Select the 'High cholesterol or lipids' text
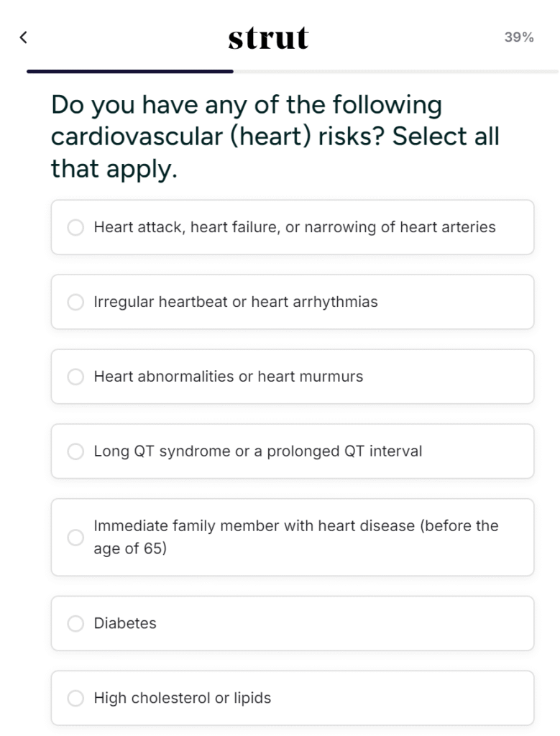This screenshot has width=560, height=736. click(183, 698)
